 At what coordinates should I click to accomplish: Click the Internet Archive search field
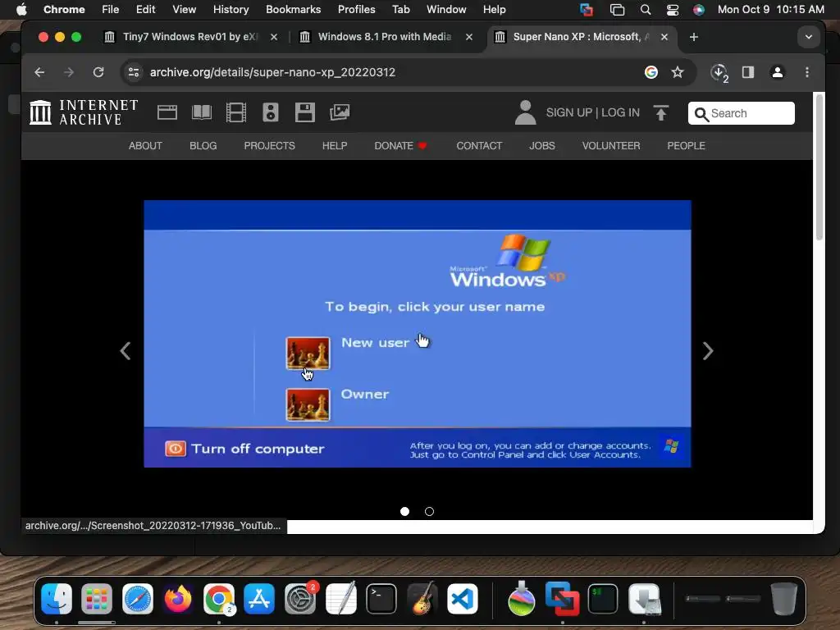[741, 113]
